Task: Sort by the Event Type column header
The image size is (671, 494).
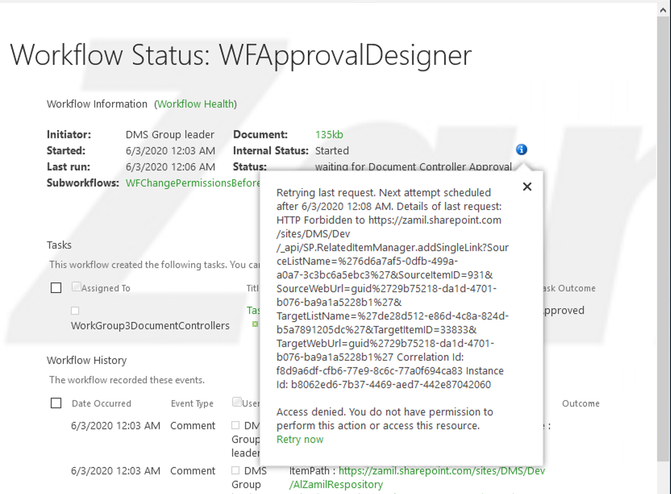Action: 192,403
